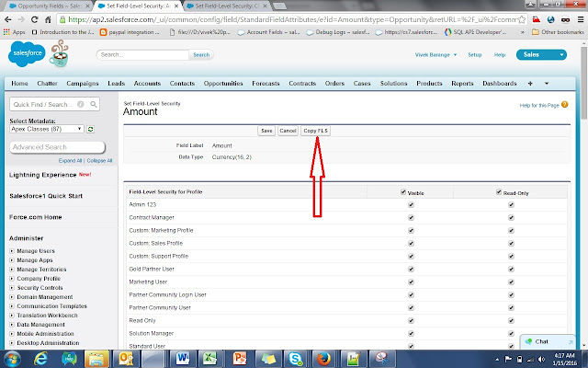Uncheck Visible for Gold Partner User
The height and width of the screenshot is (368, 588).
pyautogui.click(x=411, y=270)
